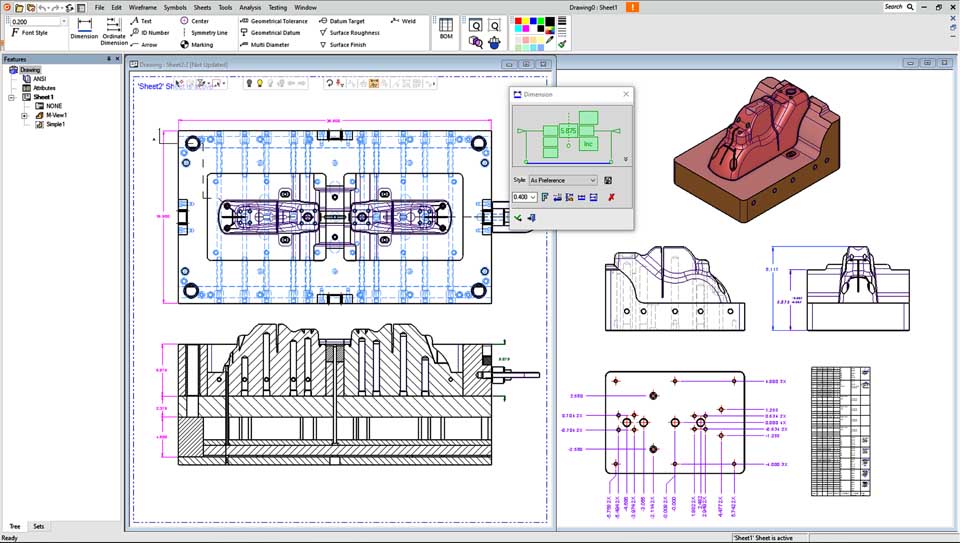The image size is (960, 543).
Task: Open the Symbols menu
Action: tap(175, 7)
